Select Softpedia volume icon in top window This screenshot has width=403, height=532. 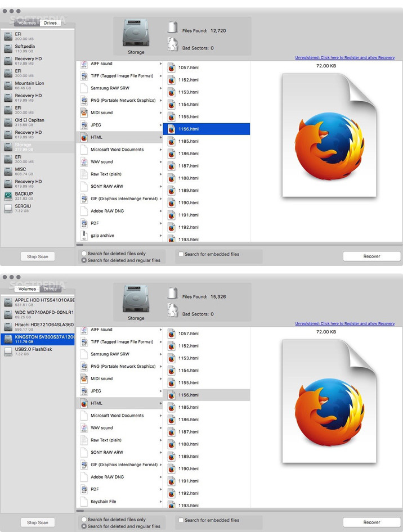[x=8, y=48]
